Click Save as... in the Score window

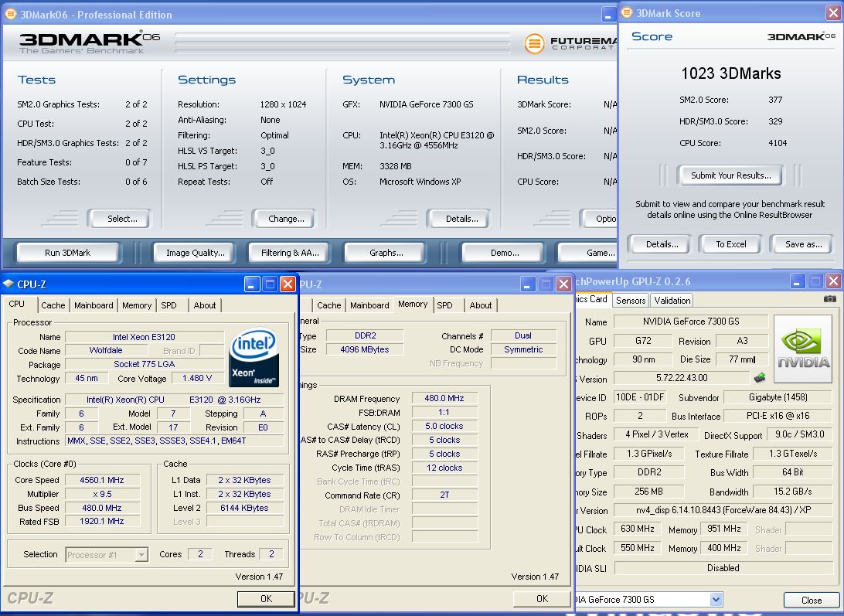(x=803, y=244)
